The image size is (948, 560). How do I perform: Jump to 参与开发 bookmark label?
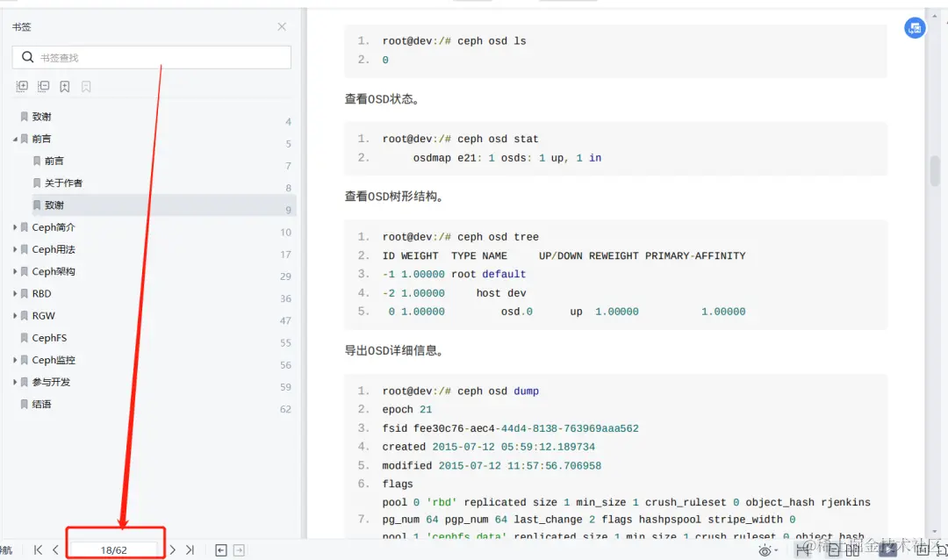click(52, 382)
